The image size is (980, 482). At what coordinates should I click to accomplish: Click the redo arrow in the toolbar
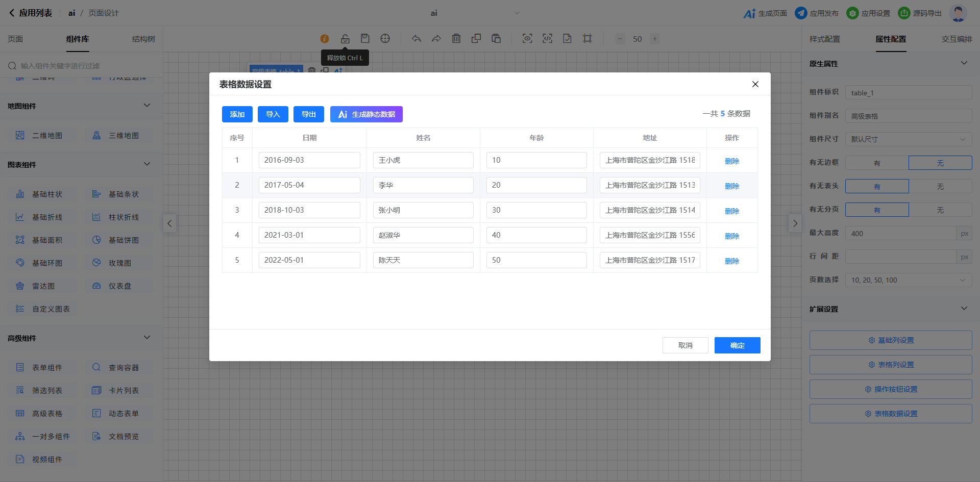(436, 39)
